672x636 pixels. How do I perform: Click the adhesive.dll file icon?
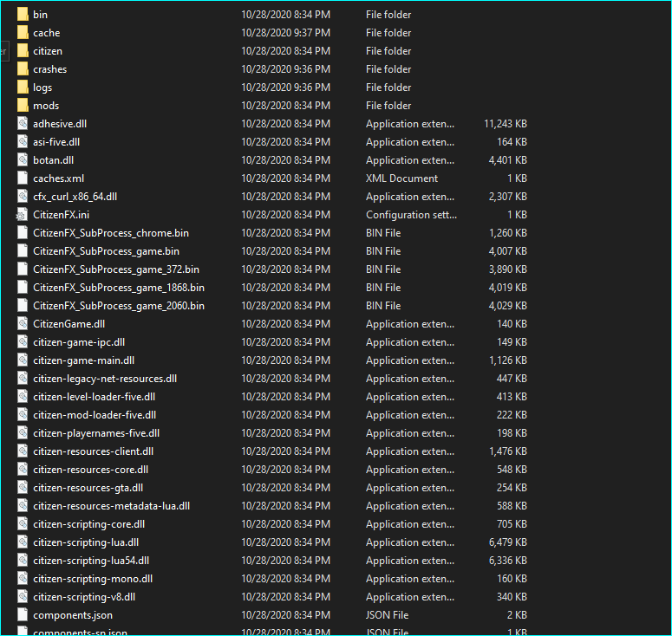pyautogui.click(x=23, y=123)
